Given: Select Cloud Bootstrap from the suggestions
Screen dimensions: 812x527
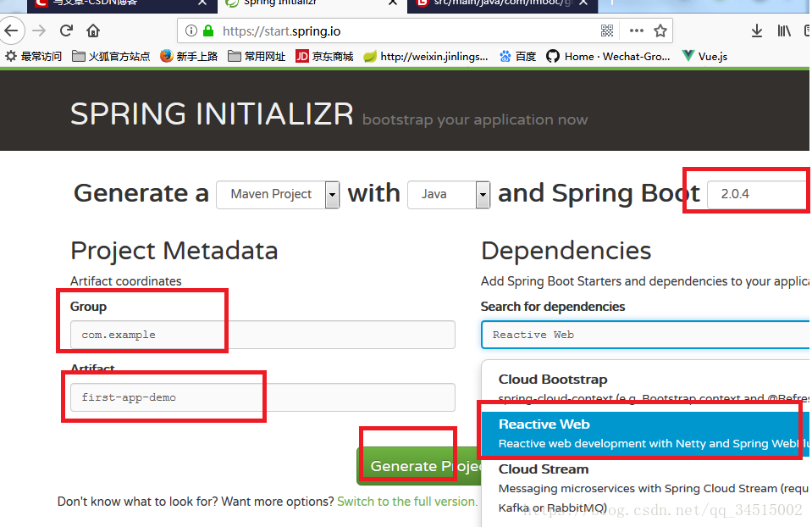Looking at the screenshot, I should point(645,389).
